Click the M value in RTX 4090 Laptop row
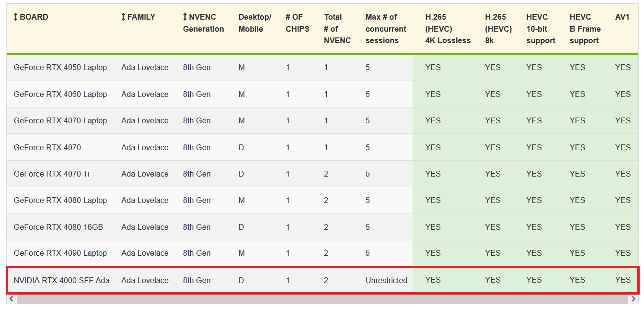Screen dimensions: 644x309 click(242, 253)
